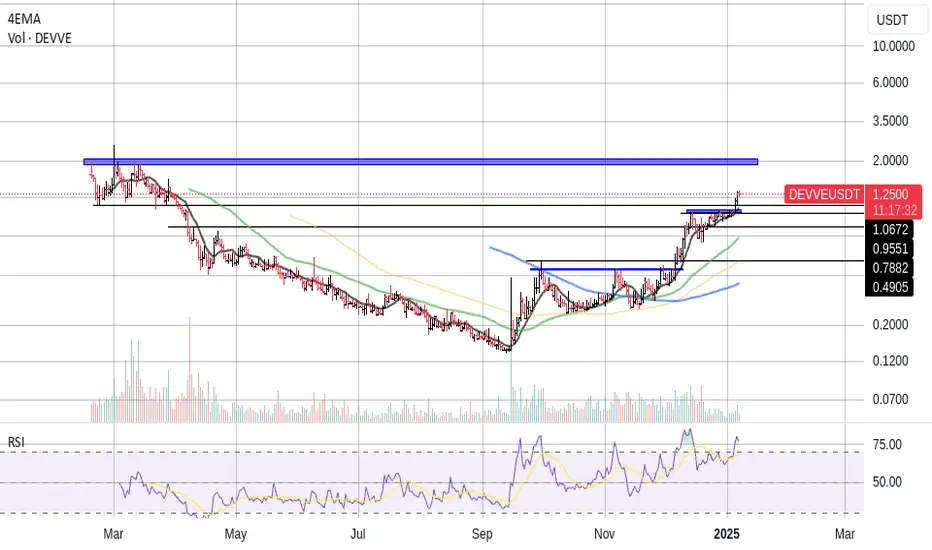Image resolution: width=932 pixels, height=550 pixels.
Task: Click the 0.9551 EMA value label
Action: 889,249
